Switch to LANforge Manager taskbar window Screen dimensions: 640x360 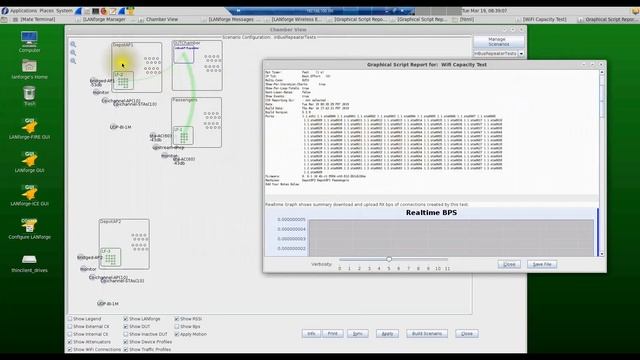pyautogui.click(x=104, y=19)
